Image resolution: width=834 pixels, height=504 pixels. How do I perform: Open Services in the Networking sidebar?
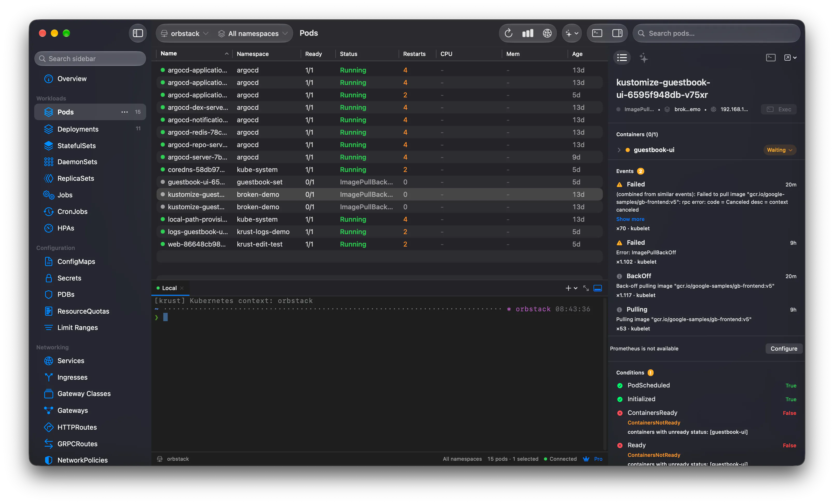tap(71, 361)
